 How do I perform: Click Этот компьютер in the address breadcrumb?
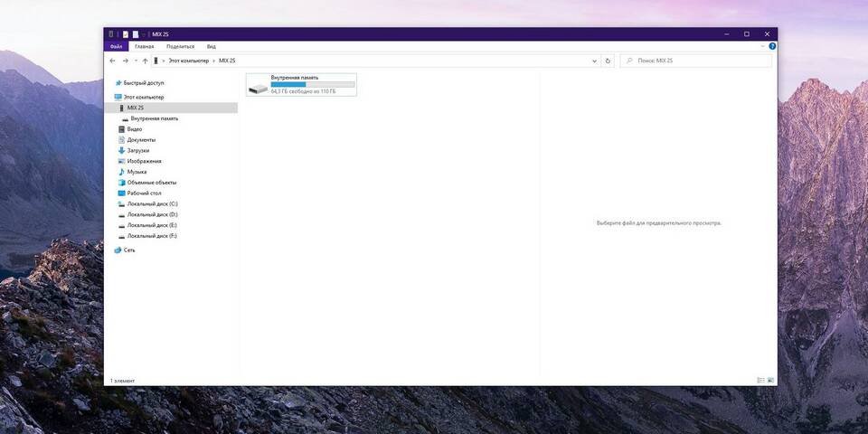click(x=188, y=61)
